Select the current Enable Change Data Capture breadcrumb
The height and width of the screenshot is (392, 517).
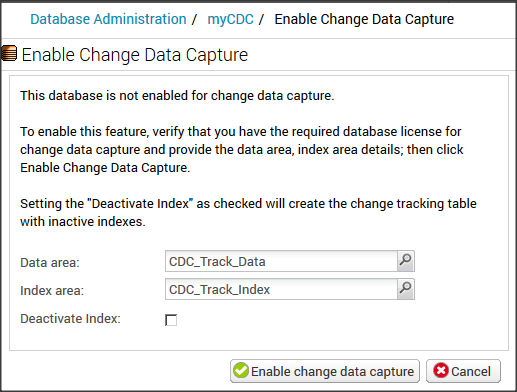click(x=364, y=19)
